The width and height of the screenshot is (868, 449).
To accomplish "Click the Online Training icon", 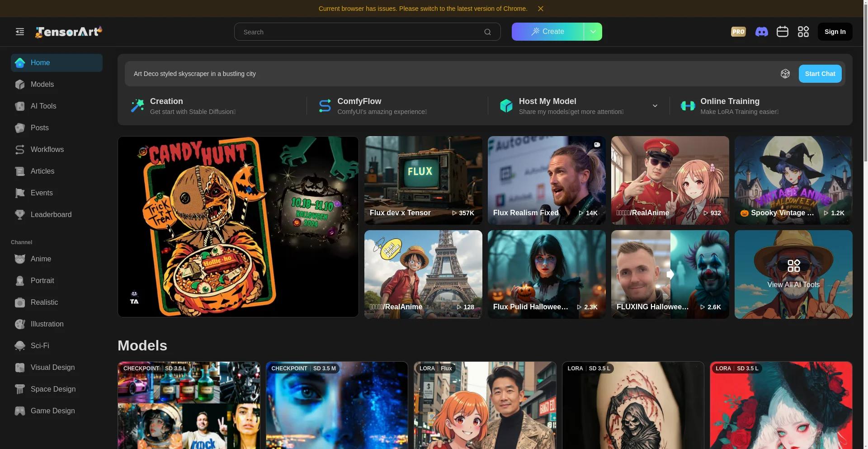I will 688,106.
